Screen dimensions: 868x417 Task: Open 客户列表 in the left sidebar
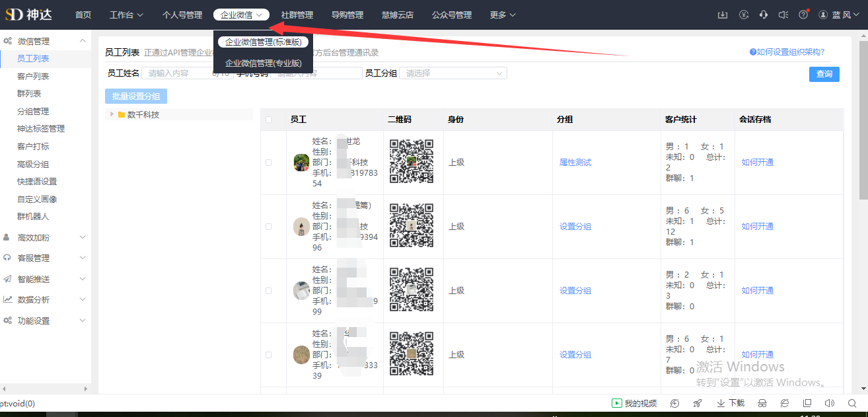(33, 77)
